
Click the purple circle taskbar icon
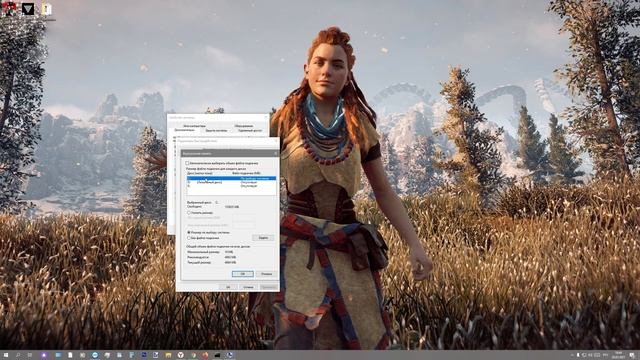click(x=44, y=356)
